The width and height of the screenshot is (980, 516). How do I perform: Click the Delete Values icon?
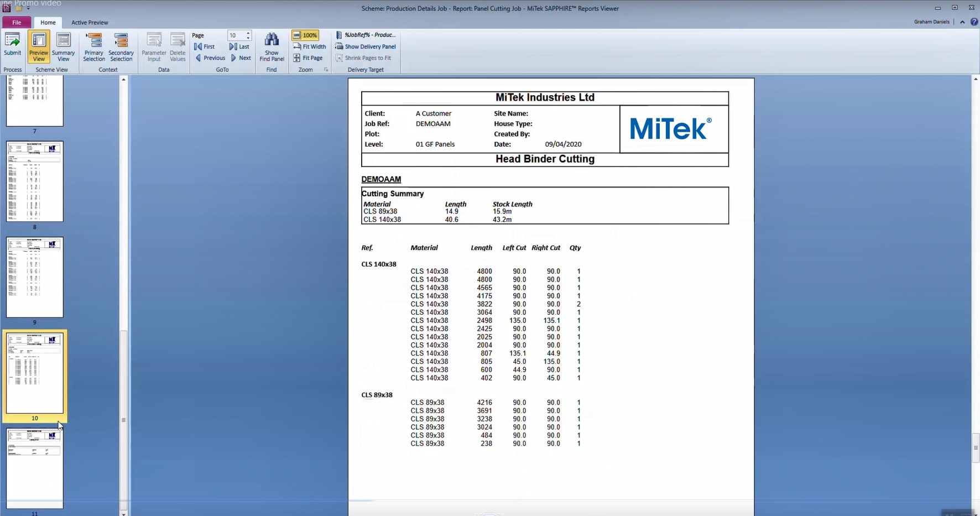click(178, 47)
